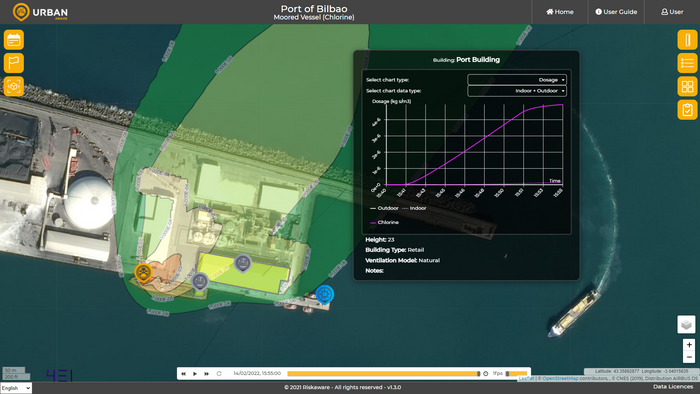Click the blue vessel marker on map
Image resolution: width=700 pixels, height=394 pixels.
[325, 295]
